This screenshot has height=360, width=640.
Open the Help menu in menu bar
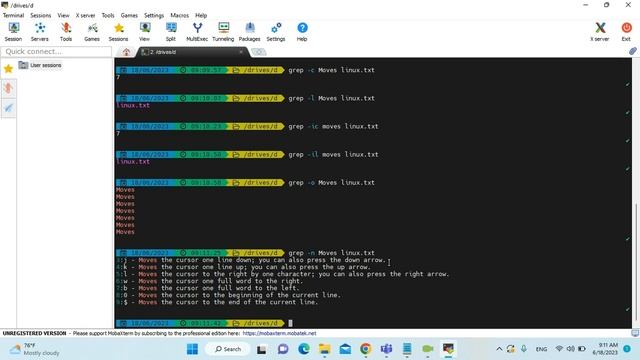[x=201, y=15]
